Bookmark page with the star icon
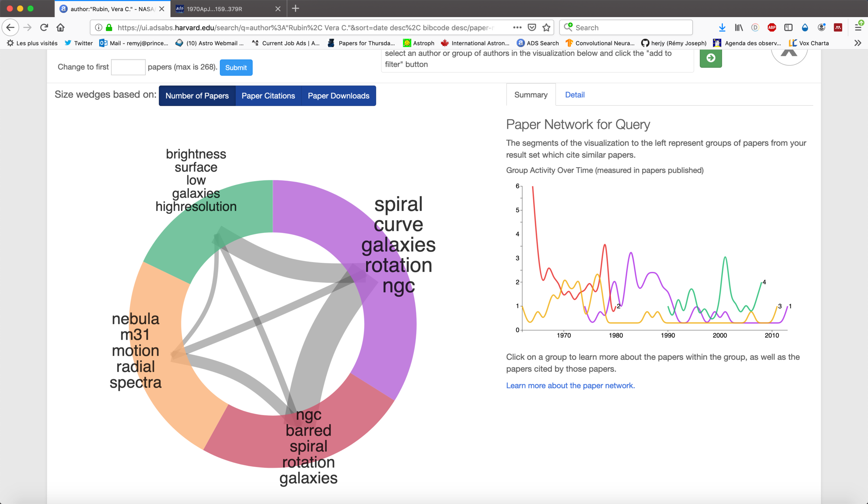The image size is (868, 504). (546, 27)
